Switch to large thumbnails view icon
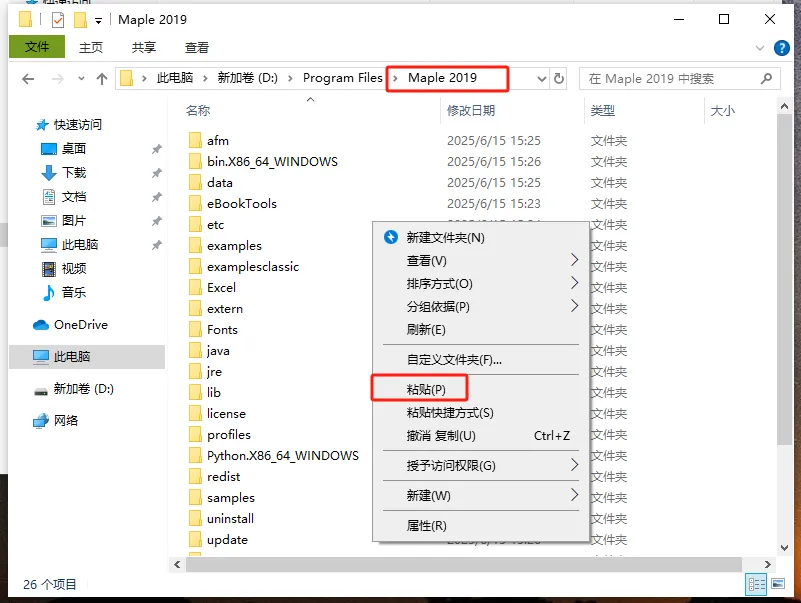This screenshot has height=603, width=801. coord(778,584)
